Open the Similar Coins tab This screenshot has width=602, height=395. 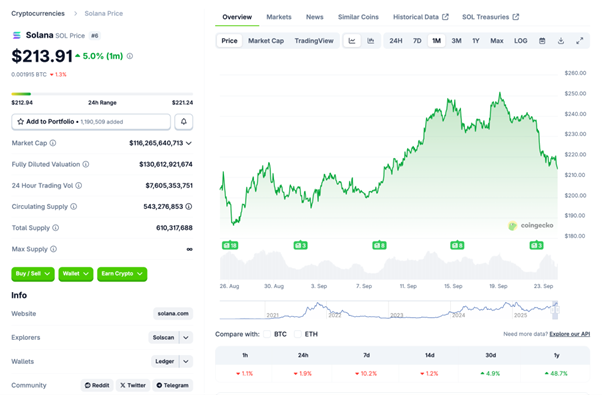tap(358, 17)
